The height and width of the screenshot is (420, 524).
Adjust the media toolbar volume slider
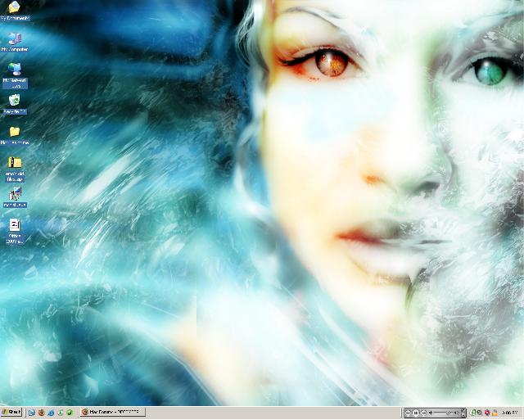447,413
